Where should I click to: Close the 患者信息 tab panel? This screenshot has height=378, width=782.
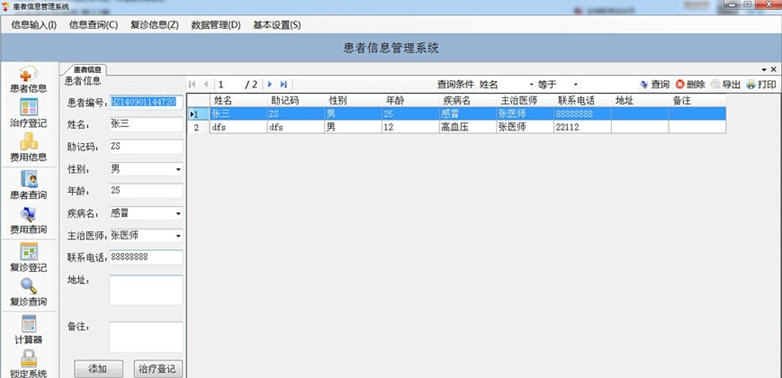coord(774,69)
